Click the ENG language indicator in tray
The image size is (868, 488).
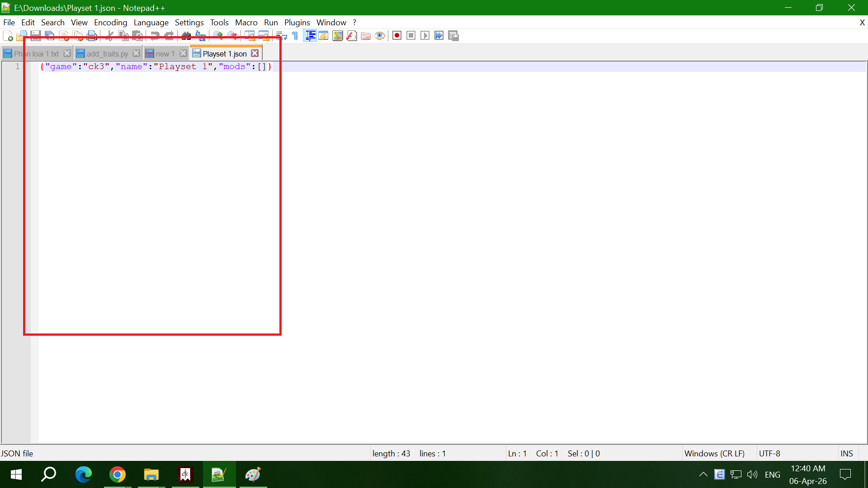coord(773,474)
